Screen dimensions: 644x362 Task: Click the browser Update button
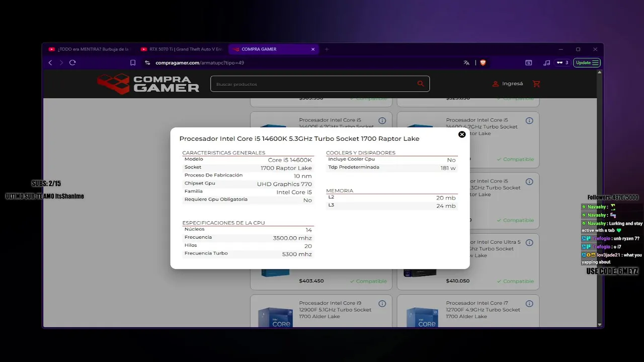click(587, 63)
